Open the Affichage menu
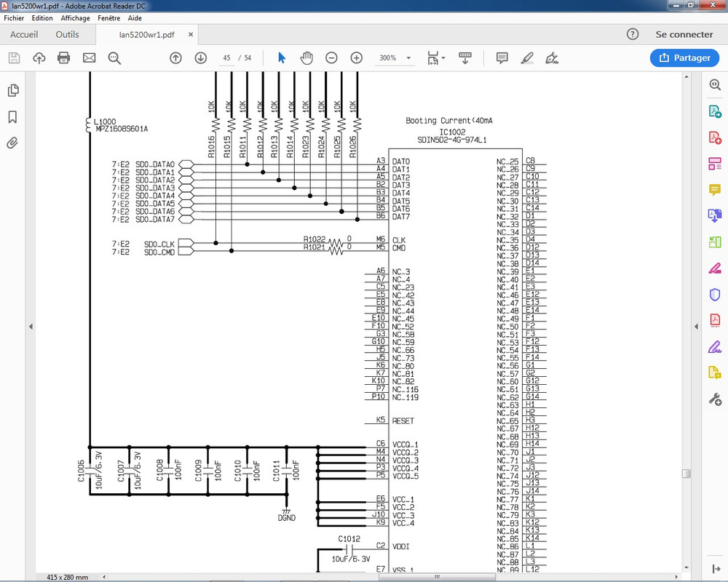Image resolution: width=728 pixels, height=582 pixels. pos(75,18)
